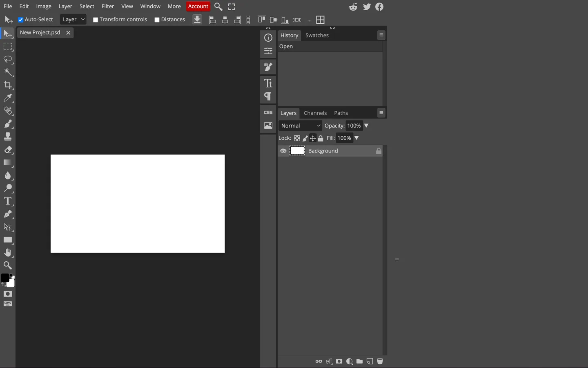Viewport: 588px width, 368px height.
Task: Open the Reddit link icon
Action: tap(353, 7)
